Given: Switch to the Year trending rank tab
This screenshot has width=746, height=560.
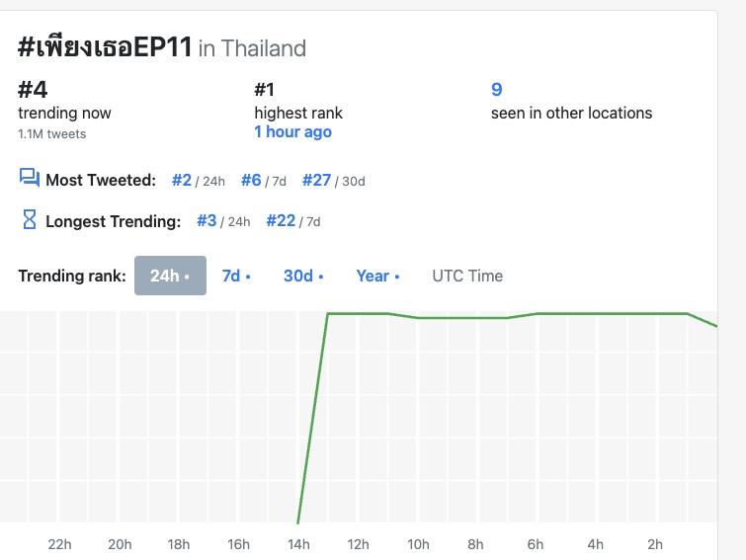Looking at the screenshot, I should (377, 276).
